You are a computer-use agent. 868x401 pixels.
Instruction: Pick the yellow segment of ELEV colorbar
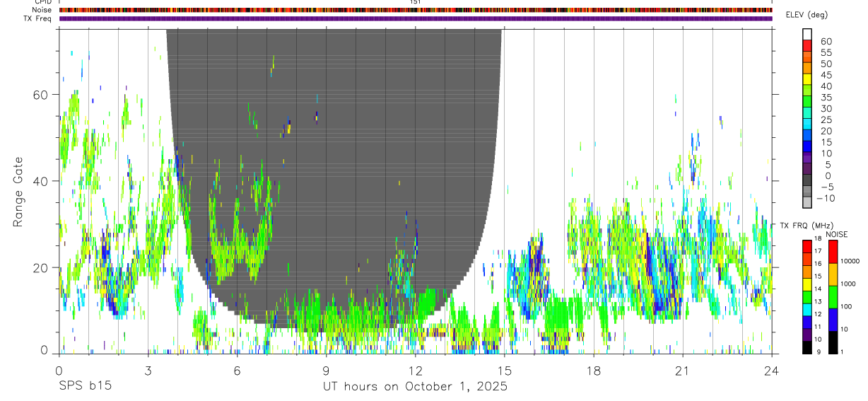[x=807, y=79]
